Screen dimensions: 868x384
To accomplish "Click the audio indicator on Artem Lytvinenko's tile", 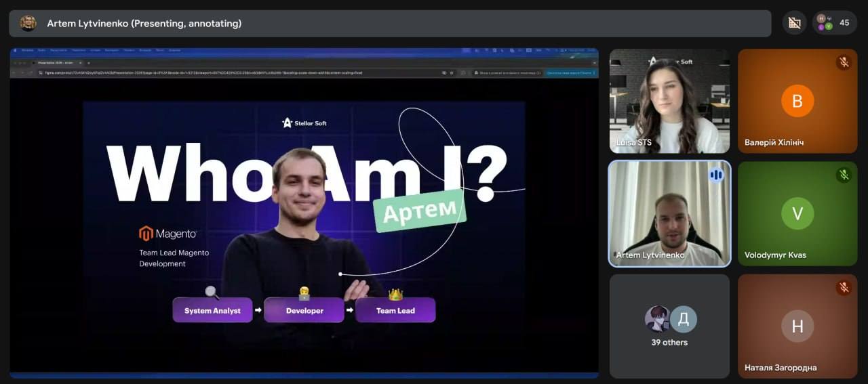I will click(716, 175).
